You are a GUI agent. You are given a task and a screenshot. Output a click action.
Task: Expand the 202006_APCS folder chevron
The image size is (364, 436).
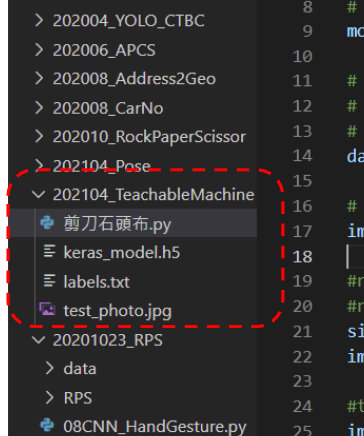(x=39, y=50)
